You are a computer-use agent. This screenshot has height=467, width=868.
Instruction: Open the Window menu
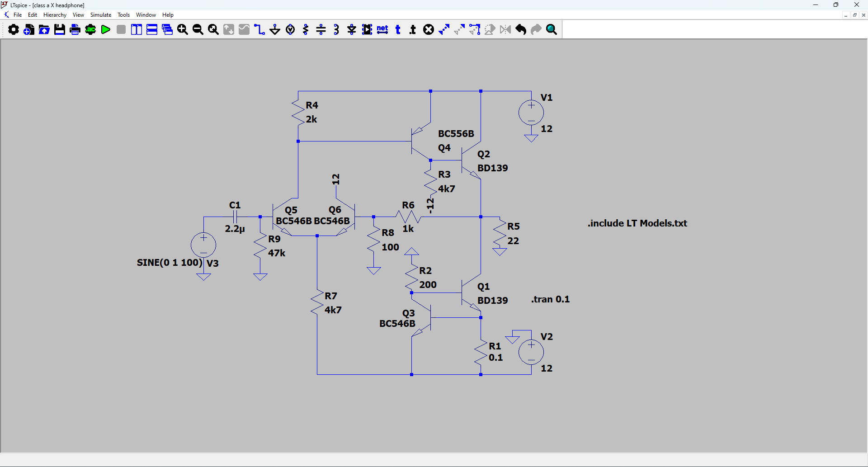tap(146, 15)
